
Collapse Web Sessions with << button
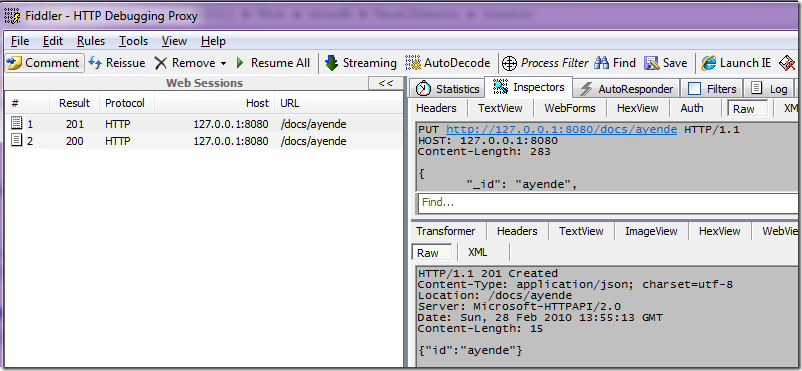[x=386, y=83]
